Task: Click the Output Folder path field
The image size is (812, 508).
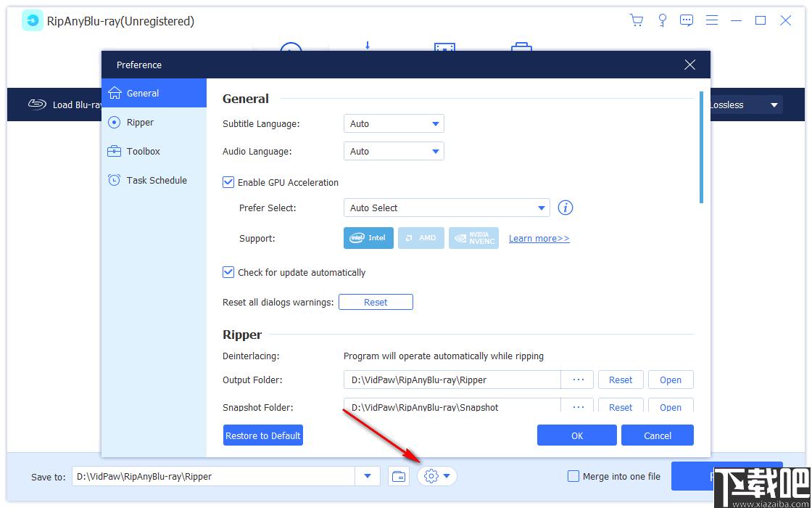Action: [452, 380]
